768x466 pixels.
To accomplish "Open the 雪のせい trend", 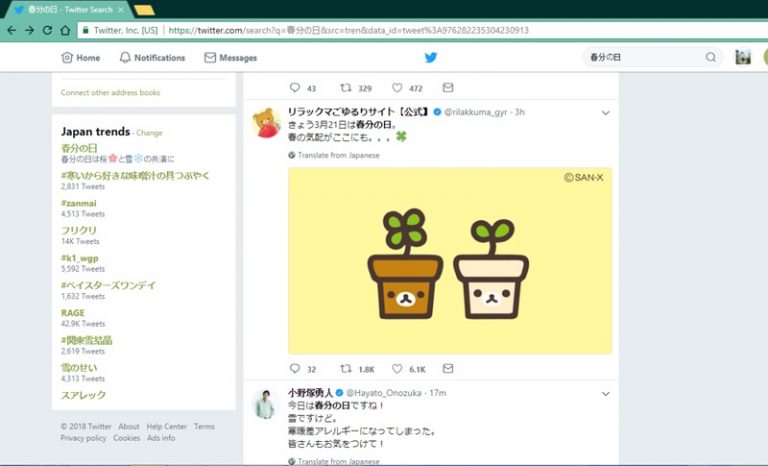I will coord(79,368).
